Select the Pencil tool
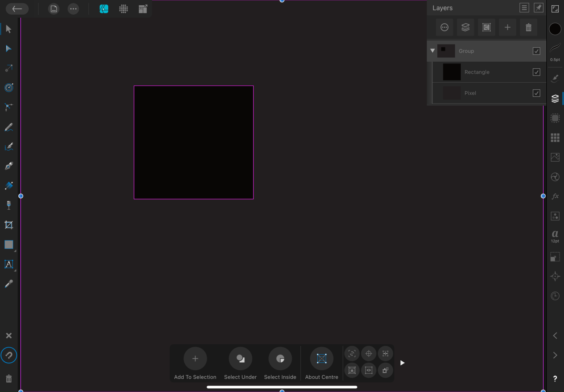This screenshot has width=564, height=392. (9, 127)
